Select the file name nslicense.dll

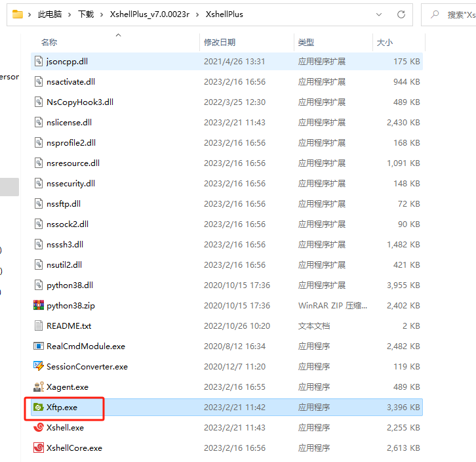click(x=69, y=123)
